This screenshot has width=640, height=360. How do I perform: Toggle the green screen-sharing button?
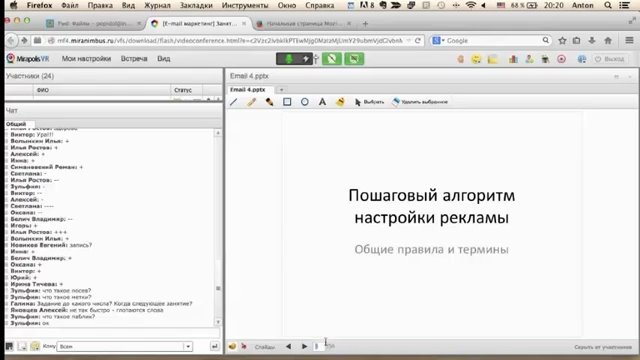click(354, 59)
